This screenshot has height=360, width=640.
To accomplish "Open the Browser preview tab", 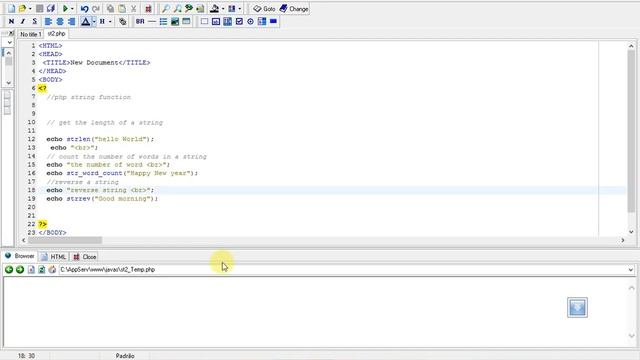I will (20, 256).
